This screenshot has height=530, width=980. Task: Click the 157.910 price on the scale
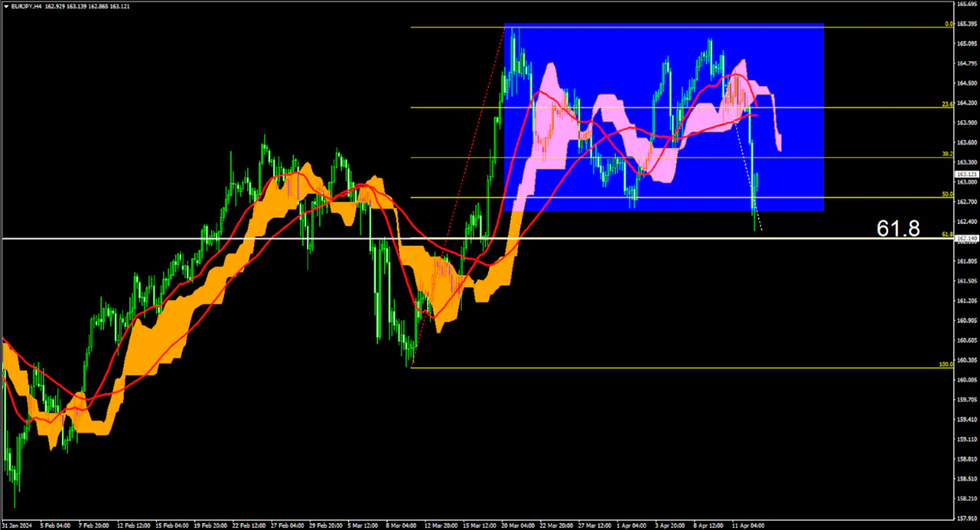966,518
